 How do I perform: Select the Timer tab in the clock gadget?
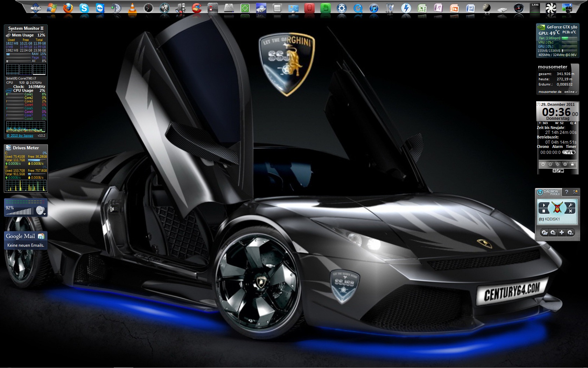click(571, 147)
